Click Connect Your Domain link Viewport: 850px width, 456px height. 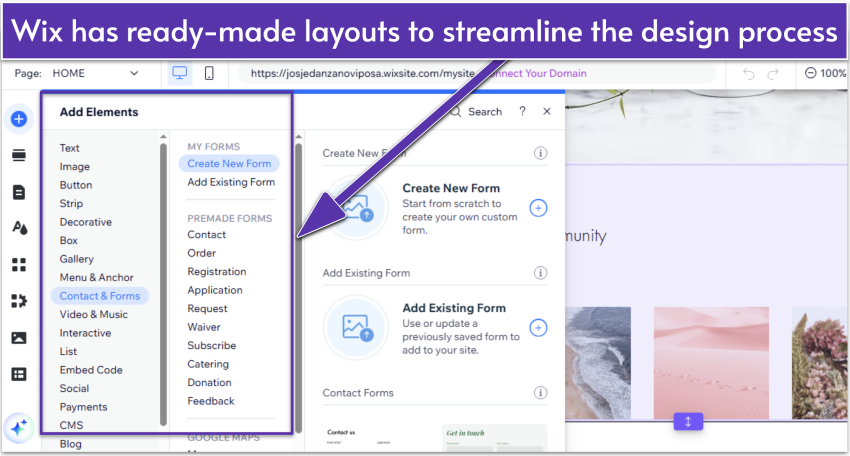coord(537,73)
